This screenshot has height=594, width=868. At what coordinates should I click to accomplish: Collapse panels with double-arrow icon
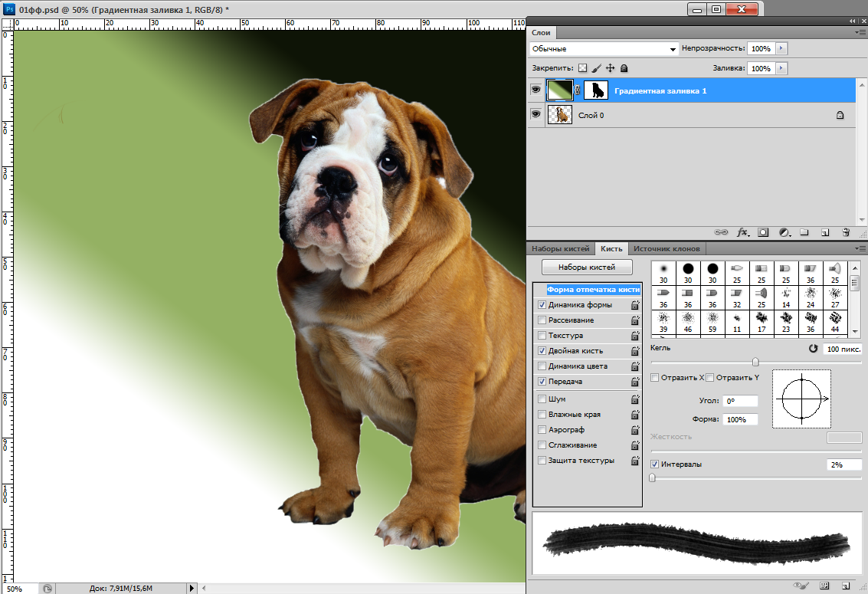[x=853, y=21]
